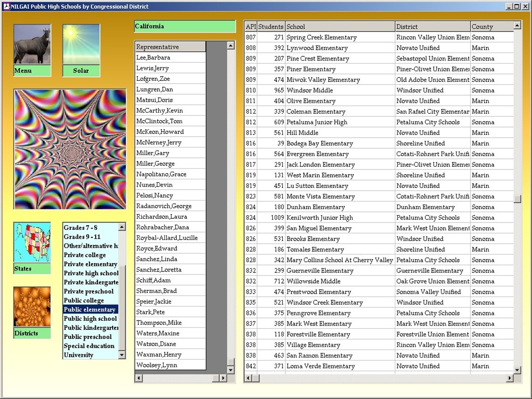Open the Solar sun icon
532x399 pixels.
tap(81, 44)
